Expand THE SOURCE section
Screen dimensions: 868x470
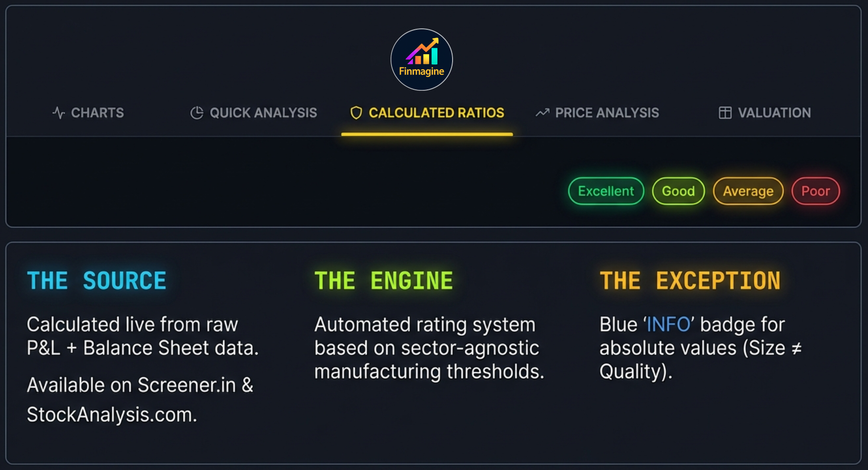pyautogui.click(x=96, y=280)
